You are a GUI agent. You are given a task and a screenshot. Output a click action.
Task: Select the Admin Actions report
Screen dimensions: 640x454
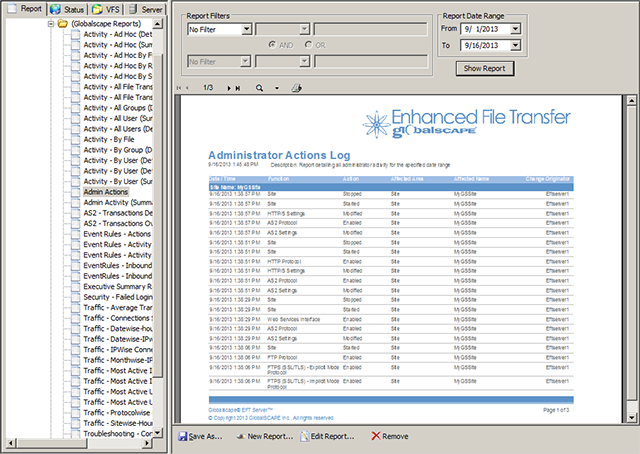click(106, 192)
